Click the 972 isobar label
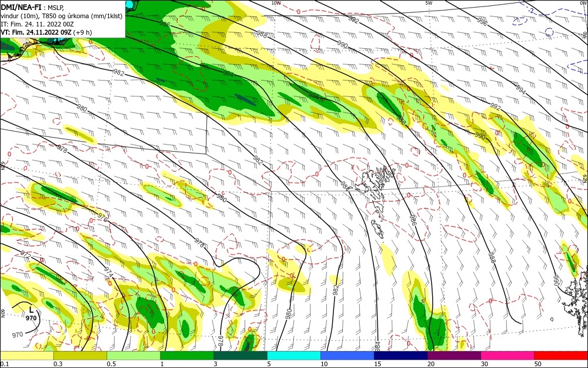The height and width of the screenshot is (368, 588). tap(26, 255)
